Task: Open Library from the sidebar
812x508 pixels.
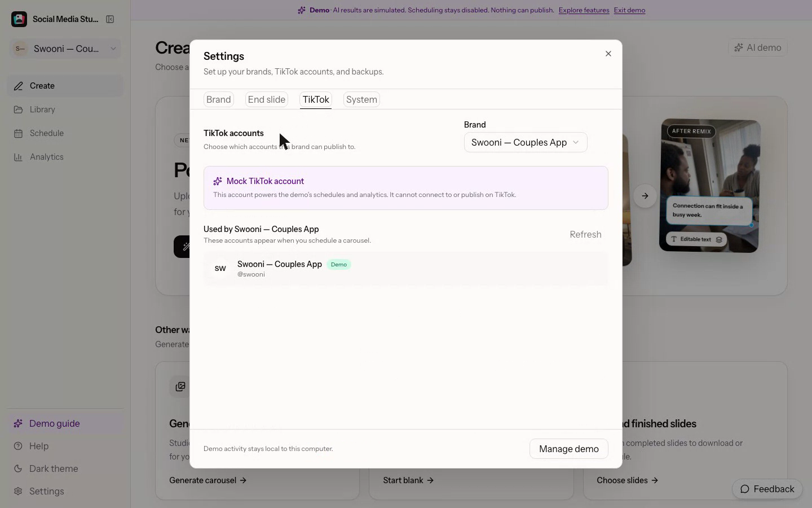Action: [65, 110]
